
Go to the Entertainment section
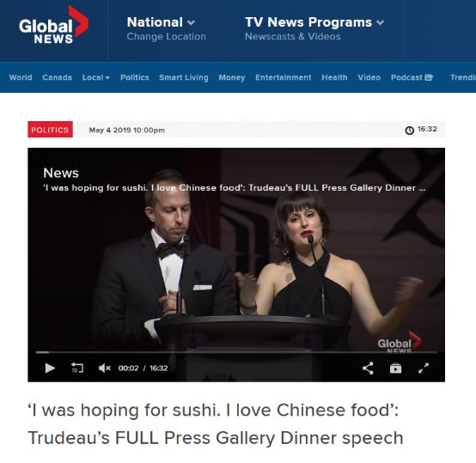284,77
